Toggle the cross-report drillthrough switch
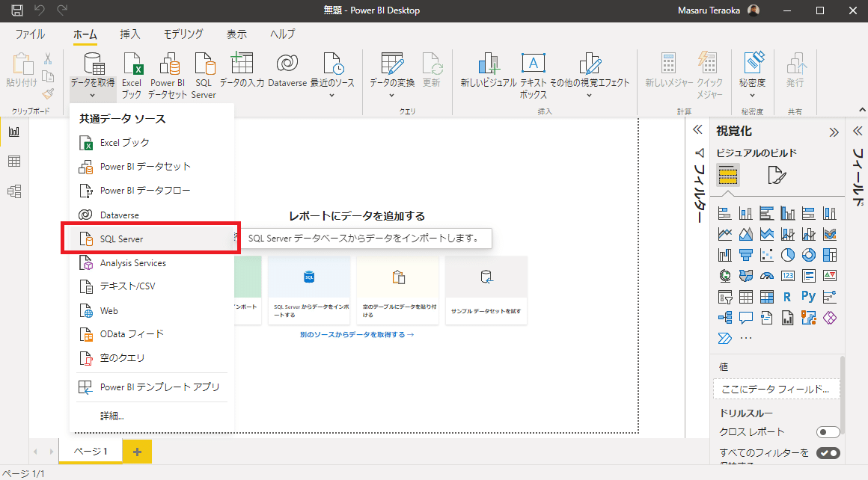This screenshot has width=868, height=480. click(828, 432)
